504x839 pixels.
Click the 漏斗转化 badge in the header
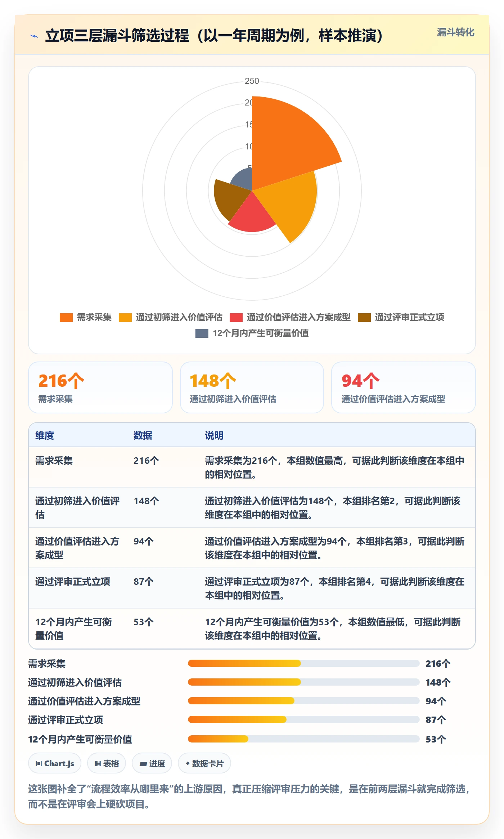455,32
